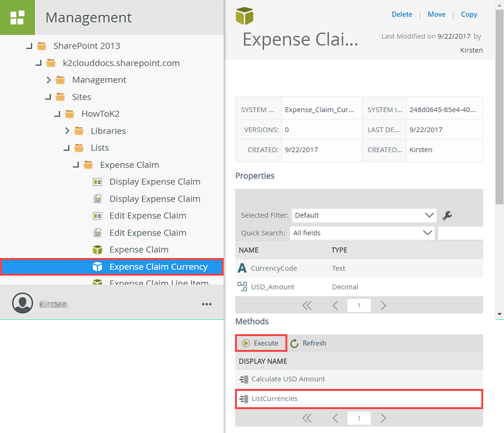Screen dimensions: 504x433
Task: Go to first page of Properties list
Action: (307, 305)
